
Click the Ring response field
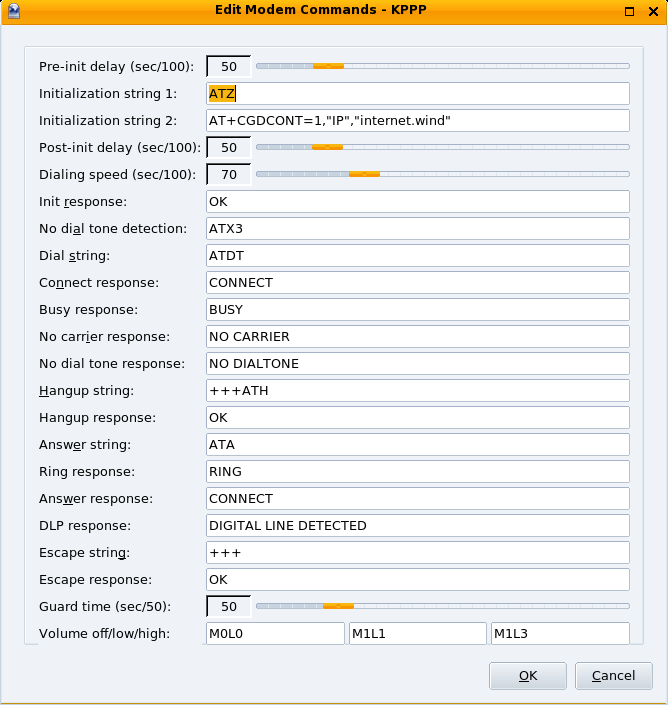click(418, 471)
